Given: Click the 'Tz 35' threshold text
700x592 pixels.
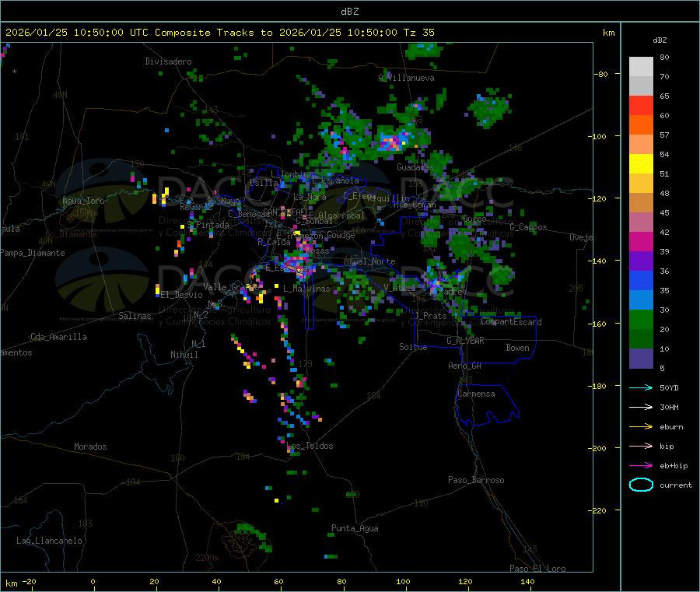Looking at the screenshot, I should (x=419, y=33).
